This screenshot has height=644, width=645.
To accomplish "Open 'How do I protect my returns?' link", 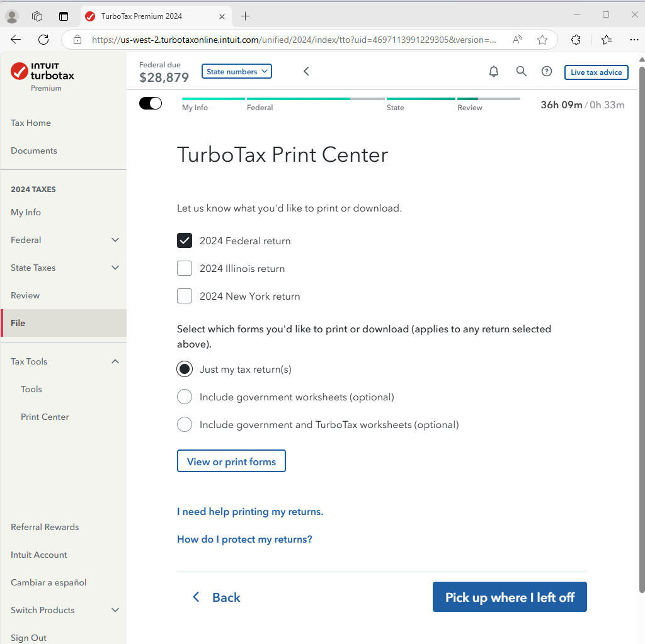I will (x=244, y=539).
